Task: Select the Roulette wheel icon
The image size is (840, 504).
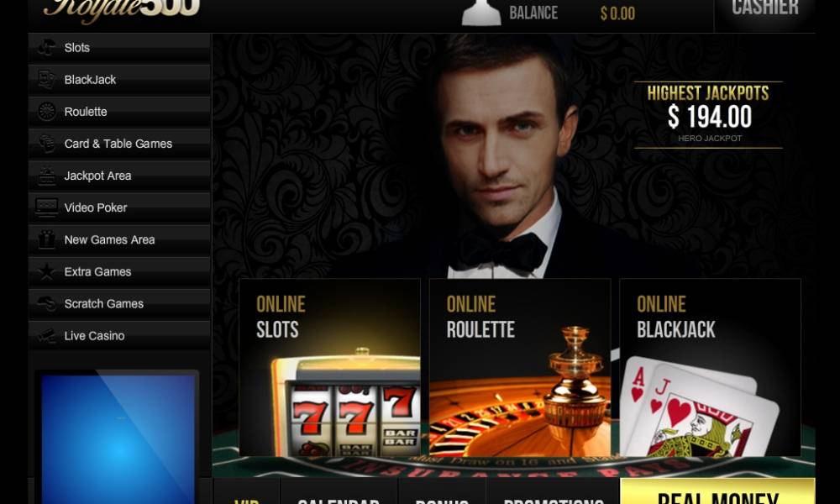Action: (46, 112)
